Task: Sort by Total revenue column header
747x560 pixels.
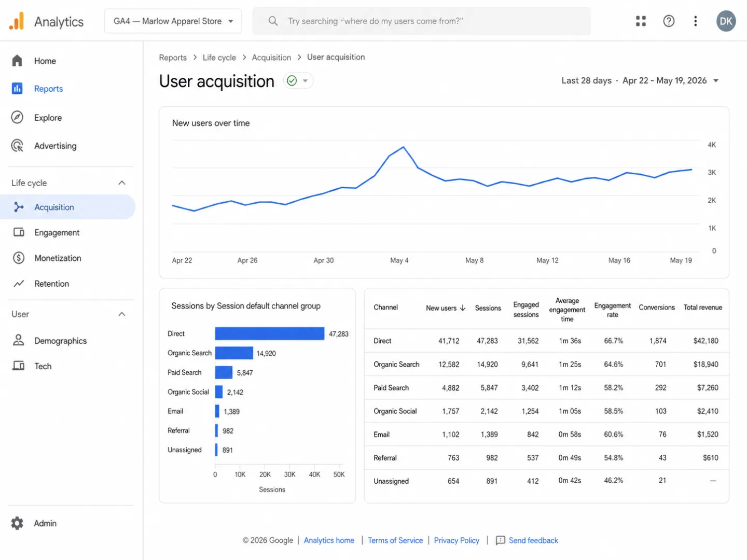Action: pyautogui.click(x=702, y=307)
